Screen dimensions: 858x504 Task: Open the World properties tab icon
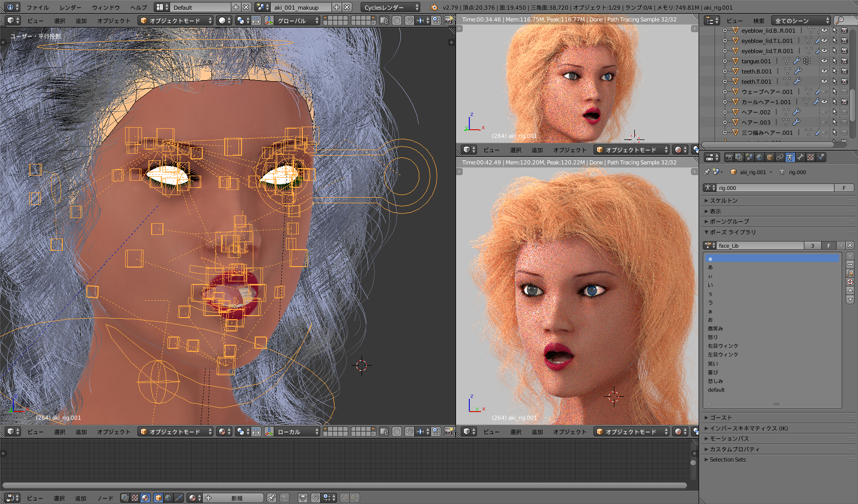[x=759, y=157]
